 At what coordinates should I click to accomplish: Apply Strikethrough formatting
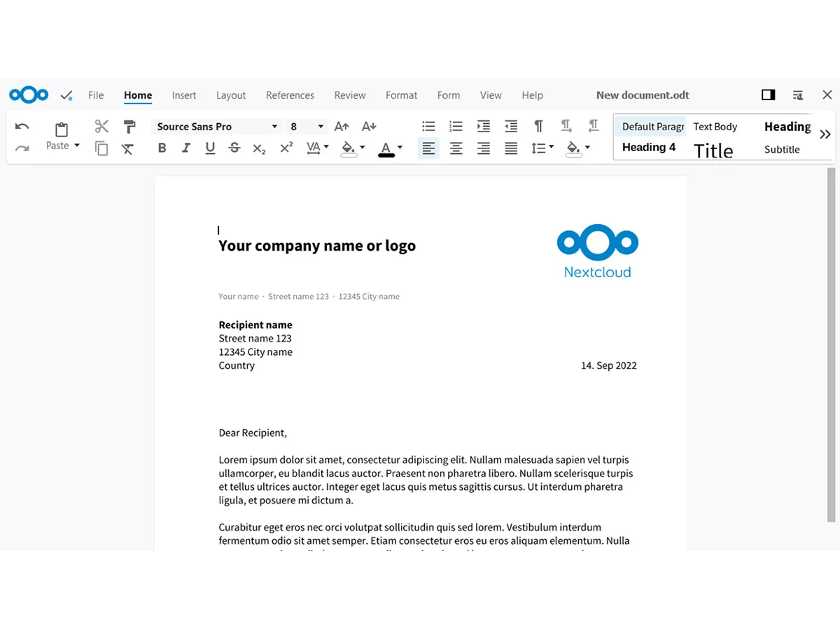point(234,148)
